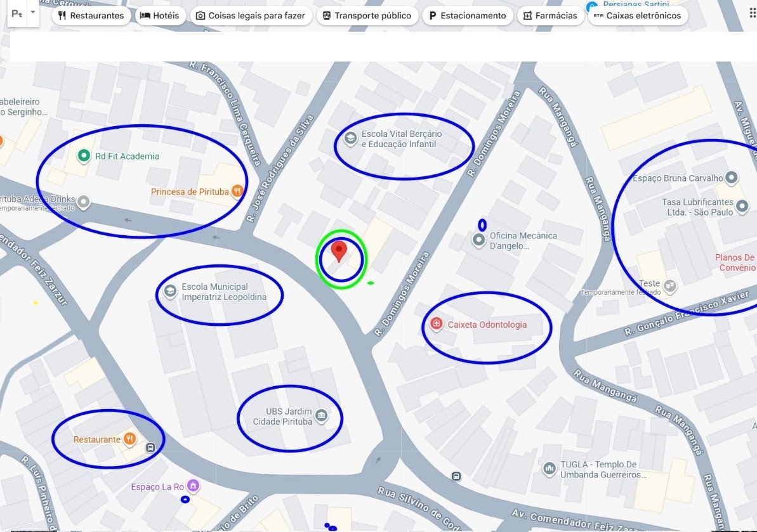Click the Escola Vital Berçário school icon

click(x=350, y=138)
